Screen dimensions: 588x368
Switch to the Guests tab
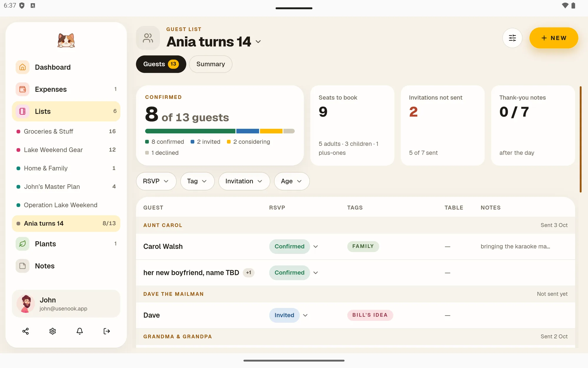click(x=161, y=64)
